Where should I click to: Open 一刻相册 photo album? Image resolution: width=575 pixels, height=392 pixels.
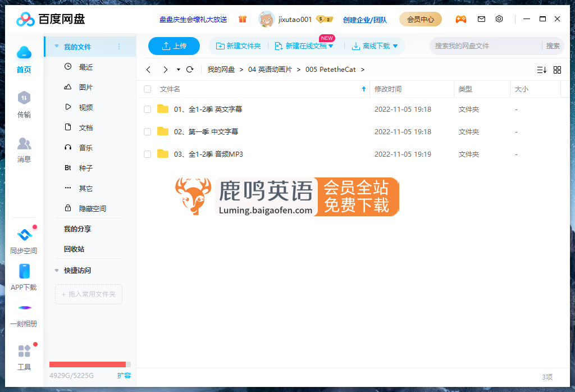point(24,312)
